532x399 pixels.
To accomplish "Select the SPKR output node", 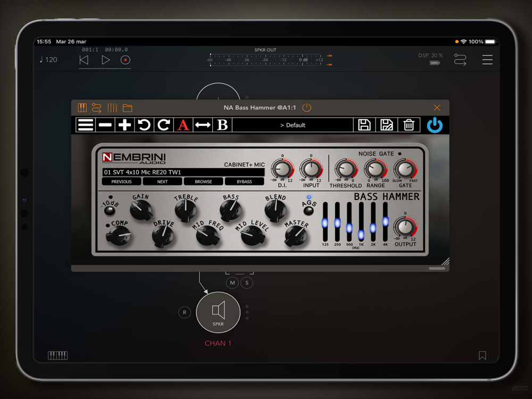I will [218, 312].
